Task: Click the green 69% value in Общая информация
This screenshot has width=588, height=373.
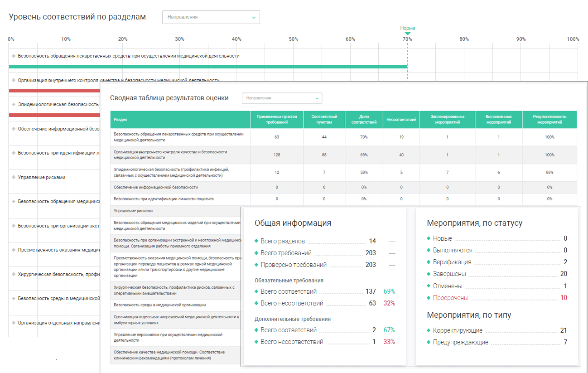Action: tap(389, 291)
